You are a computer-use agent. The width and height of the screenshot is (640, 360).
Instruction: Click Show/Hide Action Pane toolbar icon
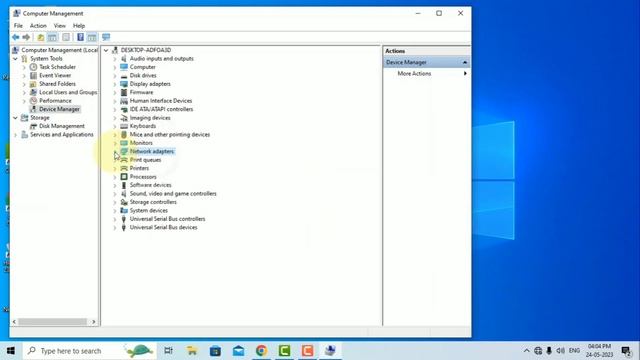pyautogui.click(x=92, y=37)
